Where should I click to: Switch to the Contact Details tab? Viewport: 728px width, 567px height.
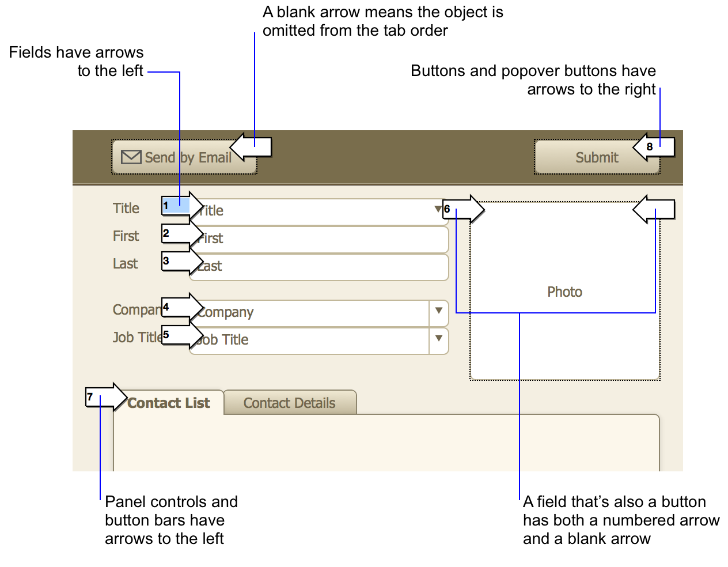click(290, 403)
